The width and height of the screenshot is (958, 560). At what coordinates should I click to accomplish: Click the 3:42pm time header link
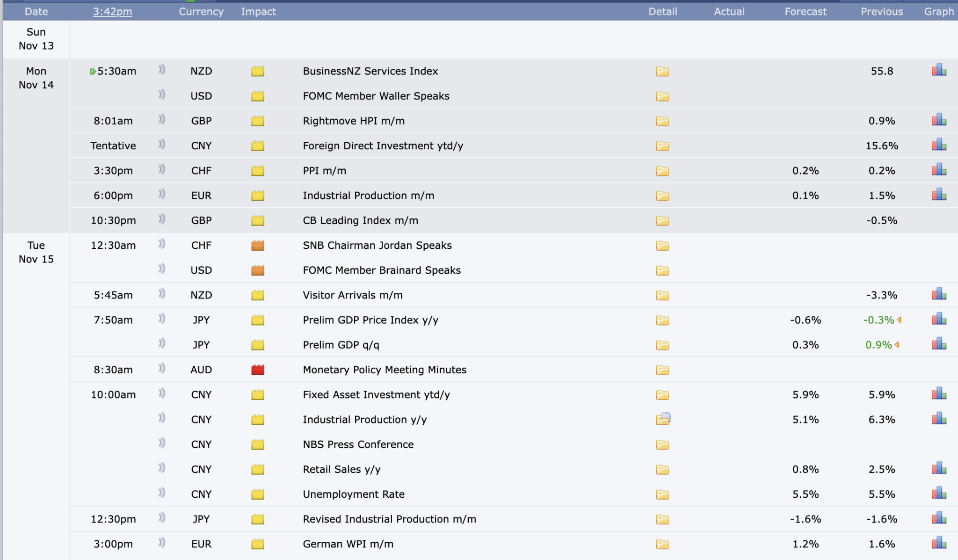click(113, 12)
